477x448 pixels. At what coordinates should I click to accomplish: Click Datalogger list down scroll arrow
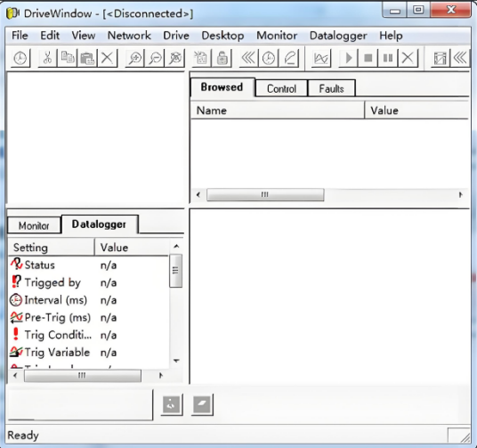tap(176, 361)
